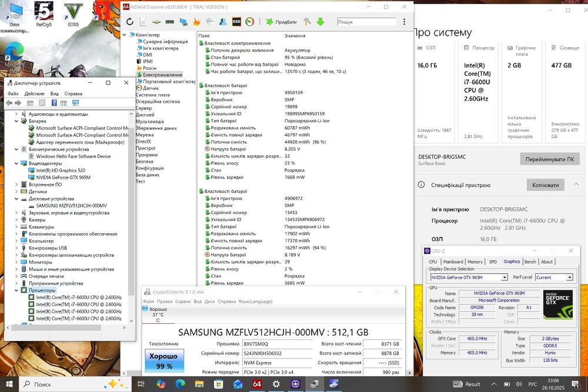Collapse the Видеоадаптеры node in Device Manager
588x392 pixels.
point(16,163)
